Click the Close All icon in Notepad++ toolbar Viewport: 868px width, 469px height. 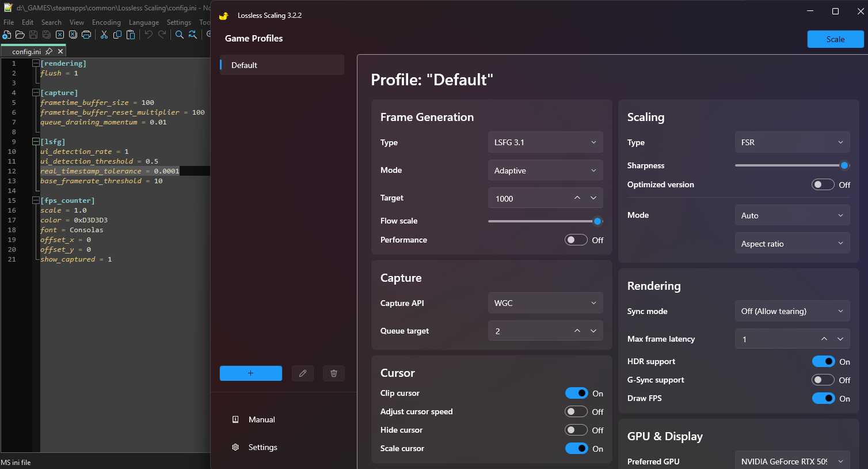click(x=73, y=35)
